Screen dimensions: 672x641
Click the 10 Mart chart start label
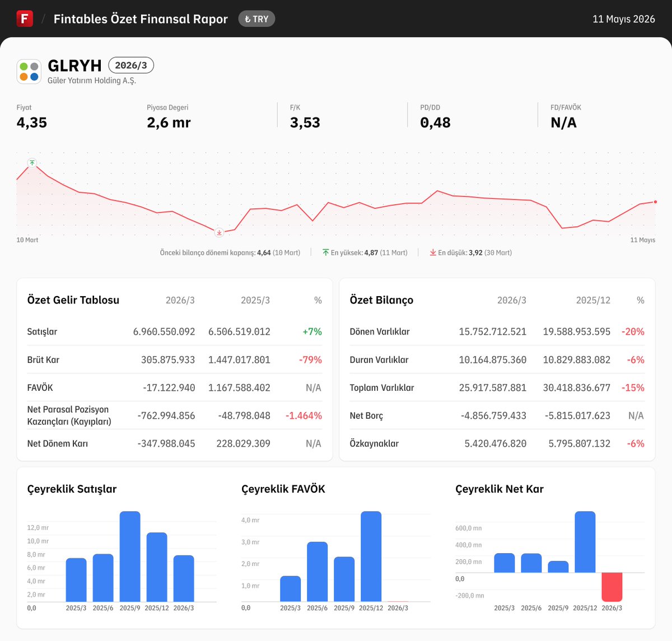click(27, 240)
